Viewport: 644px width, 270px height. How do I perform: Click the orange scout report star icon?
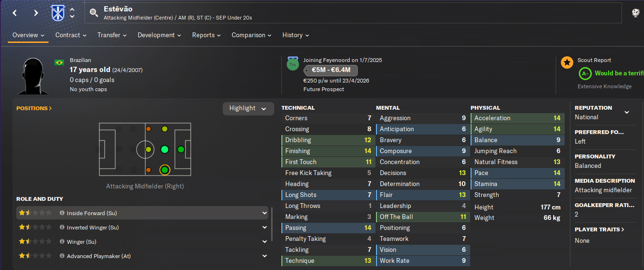coord(567,62)
